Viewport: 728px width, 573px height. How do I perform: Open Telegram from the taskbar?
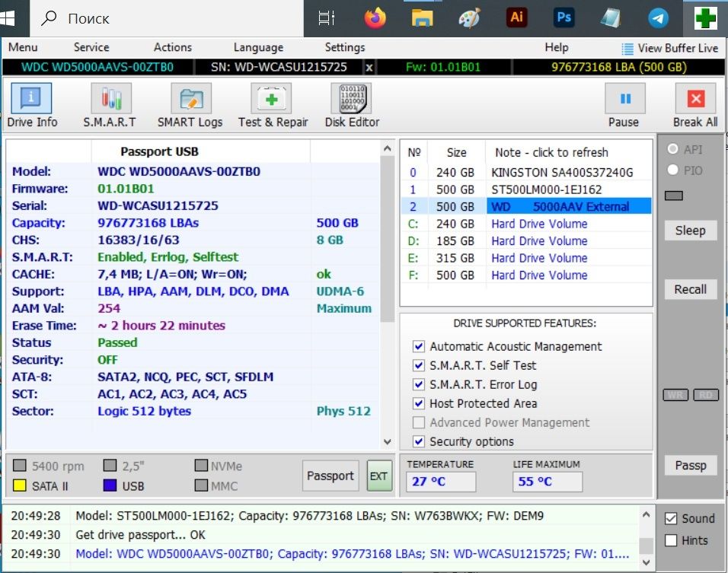658,18
